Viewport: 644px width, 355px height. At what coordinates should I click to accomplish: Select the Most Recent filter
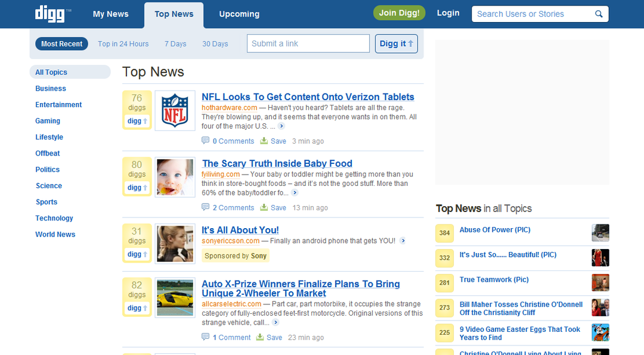pos(61,43)
